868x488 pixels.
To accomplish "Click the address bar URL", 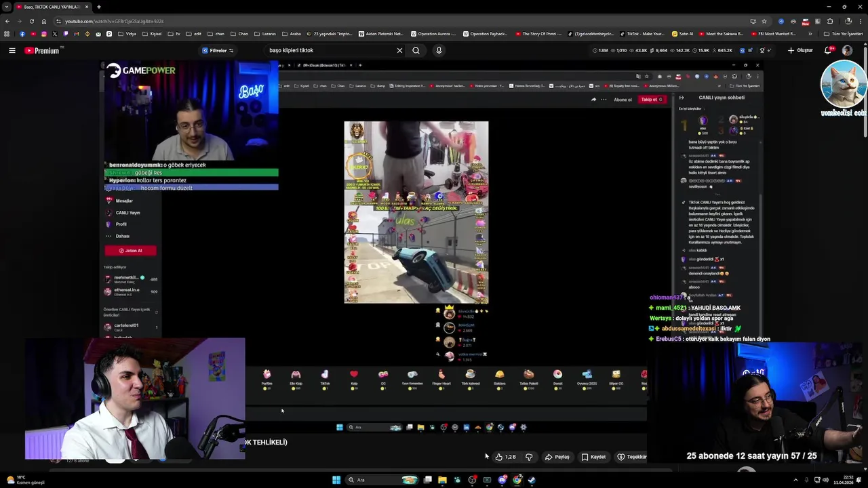I will point(114,21).
